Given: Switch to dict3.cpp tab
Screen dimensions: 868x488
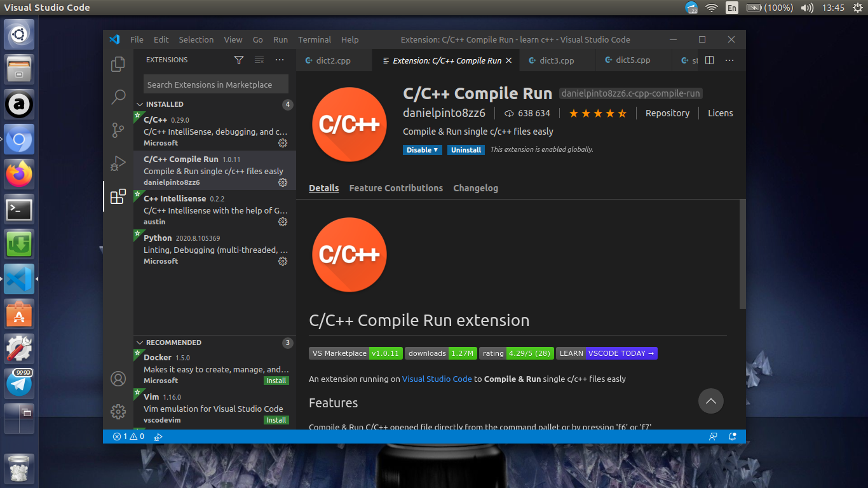Looking at the screenshot, I should tap(557, 60).
